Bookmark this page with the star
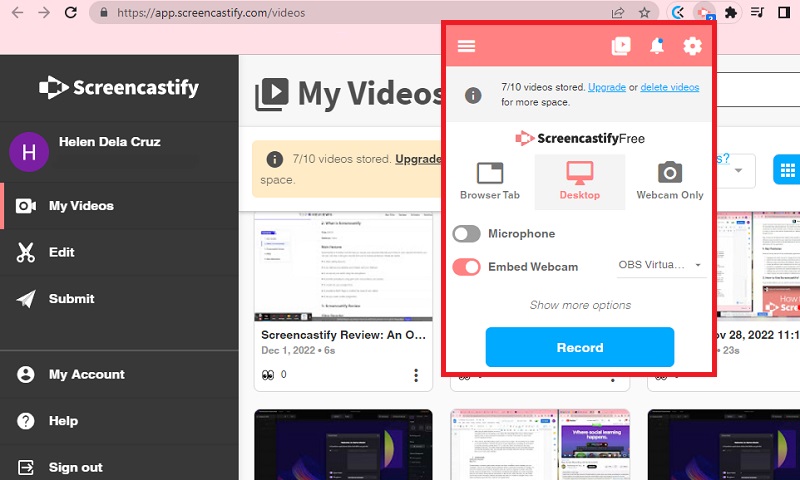 [x=644, y=13]
